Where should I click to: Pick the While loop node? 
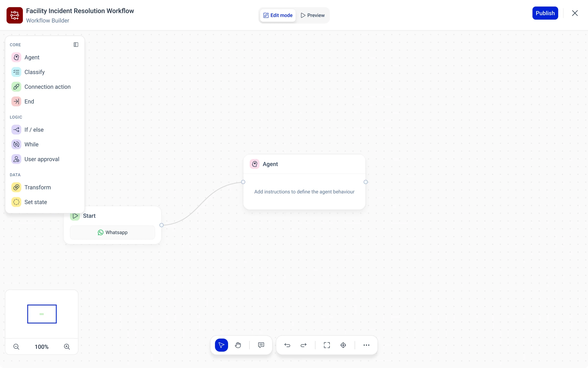coord(45,144)
